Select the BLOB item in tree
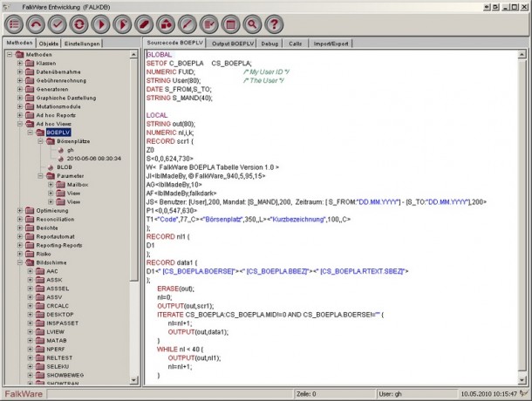 (64, 166)
